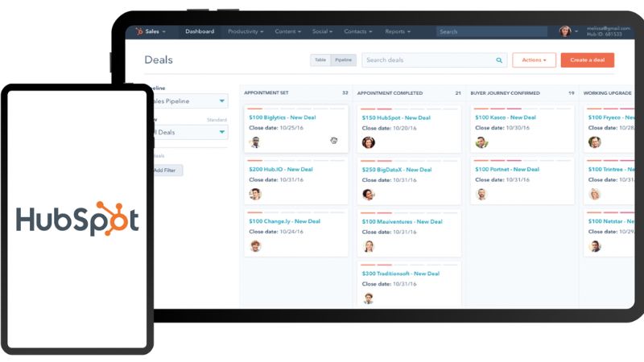Click owner avatar on Biglytics deal card

coord(255,142)
